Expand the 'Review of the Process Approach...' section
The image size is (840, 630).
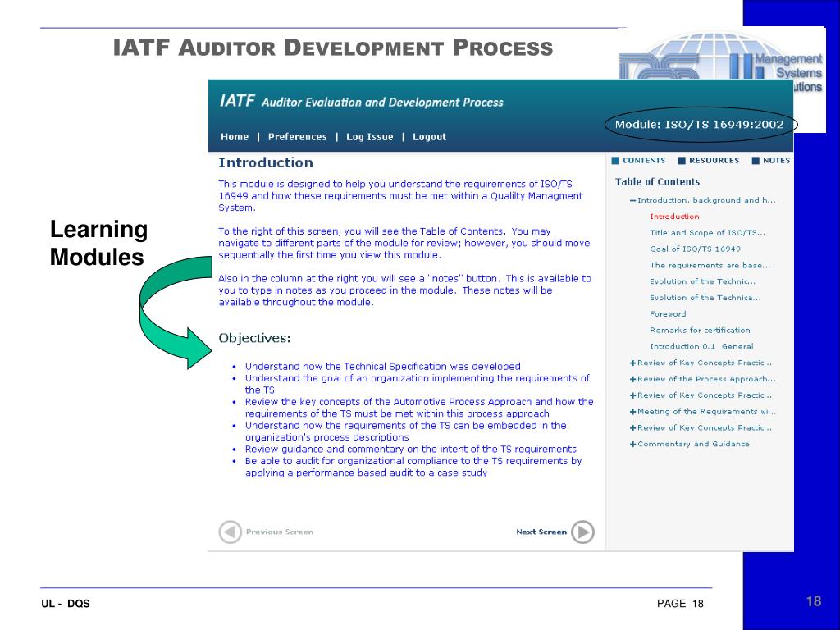[x=633, y=379]
